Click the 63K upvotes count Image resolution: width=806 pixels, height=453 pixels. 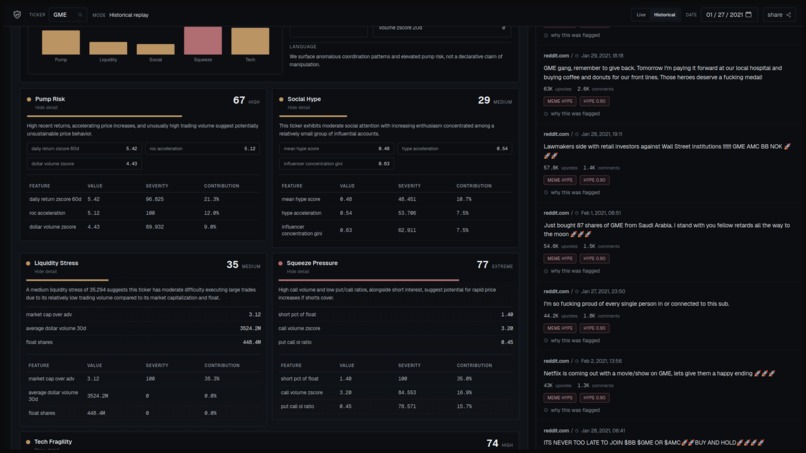pyautogui.click(x=557, y=89)
